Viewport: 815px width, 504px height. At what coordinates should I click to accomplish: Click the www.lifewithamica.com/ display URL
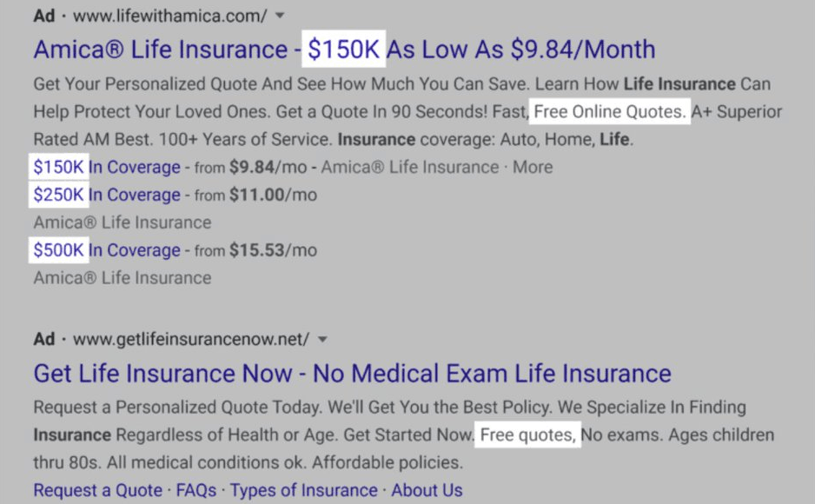click(x=170, y=16)
